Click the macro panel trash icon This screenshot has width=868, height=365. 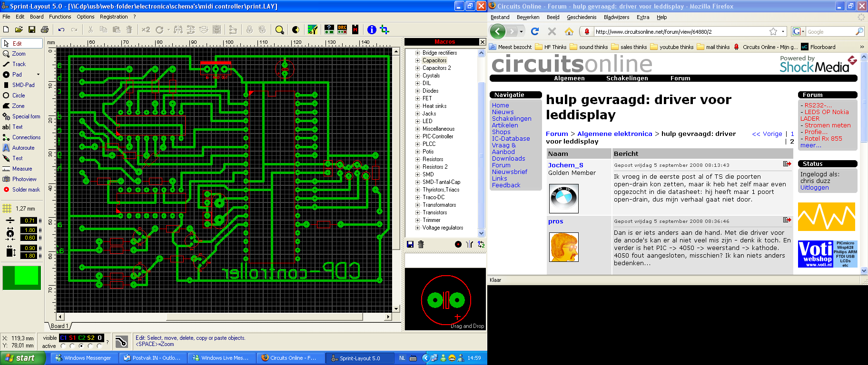click(421, 244)
